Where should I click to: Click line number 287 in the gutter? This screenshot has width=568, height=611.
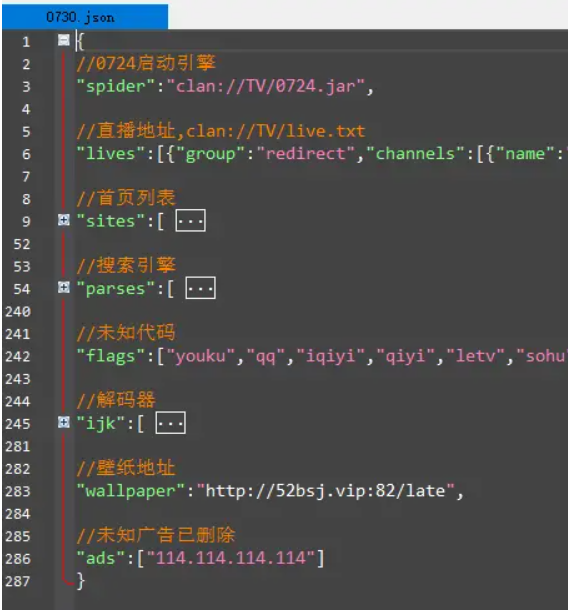(x=18, y=581)
